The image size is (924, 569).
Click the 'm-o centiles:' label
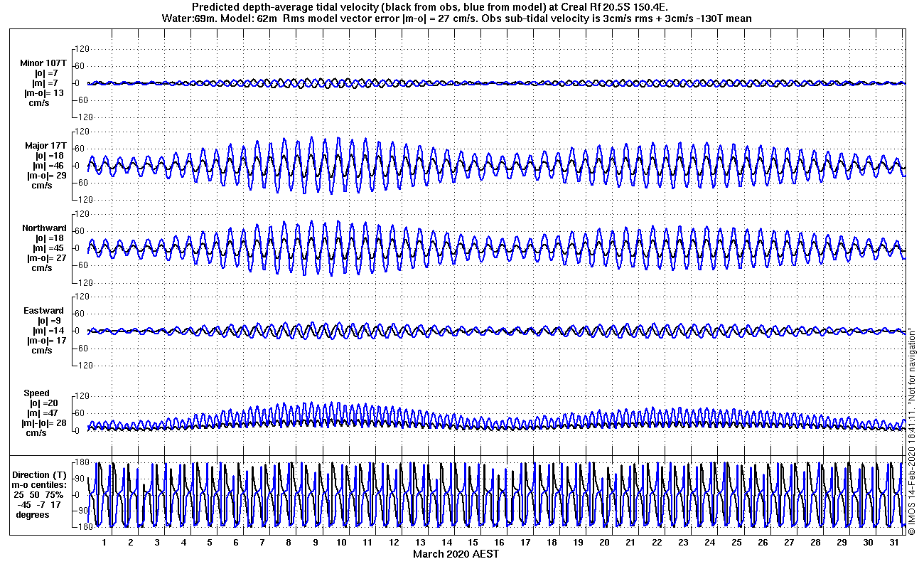pos(38,484)
